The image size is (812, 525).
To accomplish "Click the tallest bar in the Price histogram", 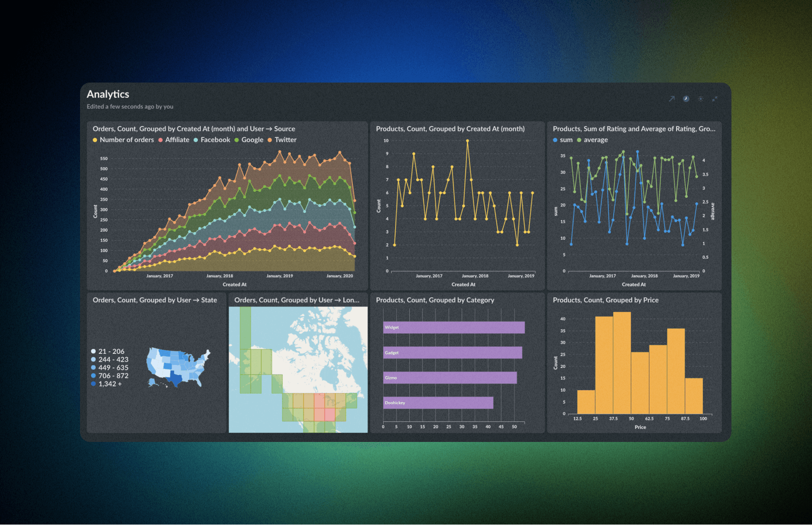I will point(622,363).
